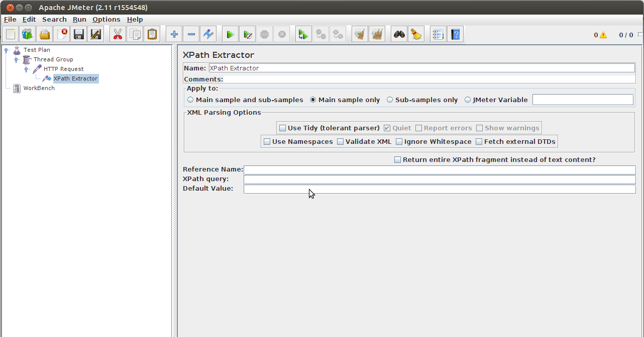This screenshot has height=337, width=644.
Task: Click the Paste clipboard icon
Action: (152, 35)
